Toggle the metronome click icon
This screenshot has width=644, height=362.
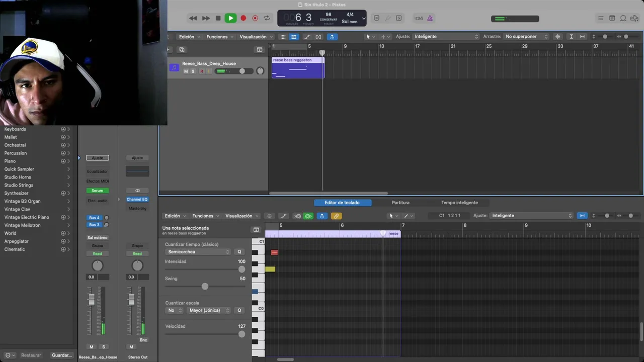pos(430,18)
